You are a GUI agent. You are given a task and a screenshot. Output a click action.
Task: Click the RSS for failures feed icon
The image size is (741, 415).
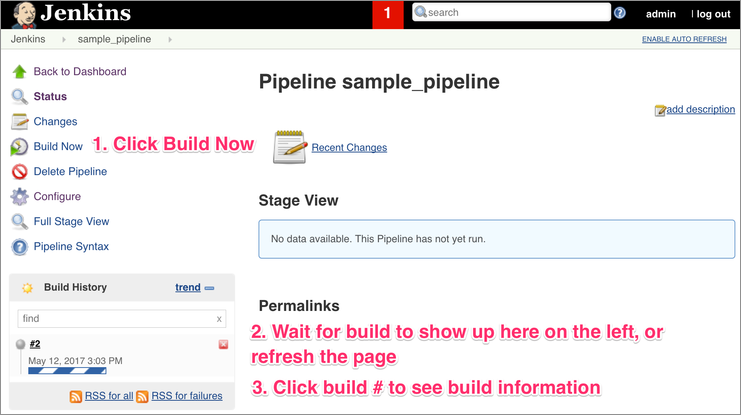[142, 397]
